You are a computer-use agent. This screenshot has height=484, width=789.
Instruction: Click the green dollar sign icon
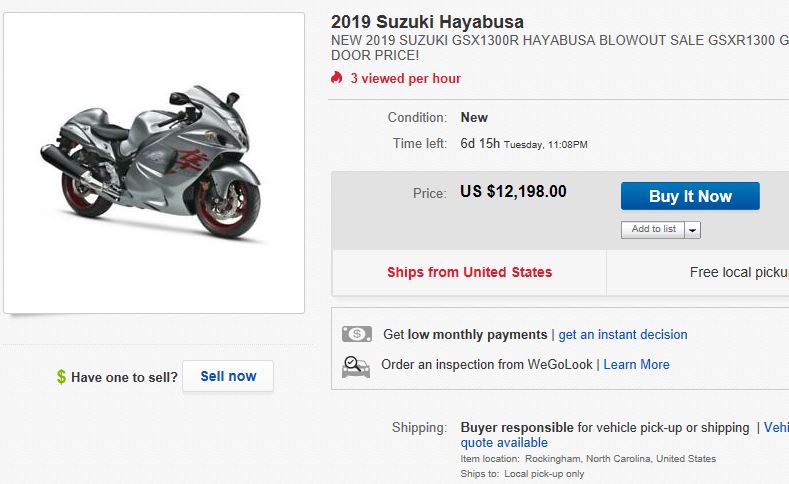click(61, 377)
